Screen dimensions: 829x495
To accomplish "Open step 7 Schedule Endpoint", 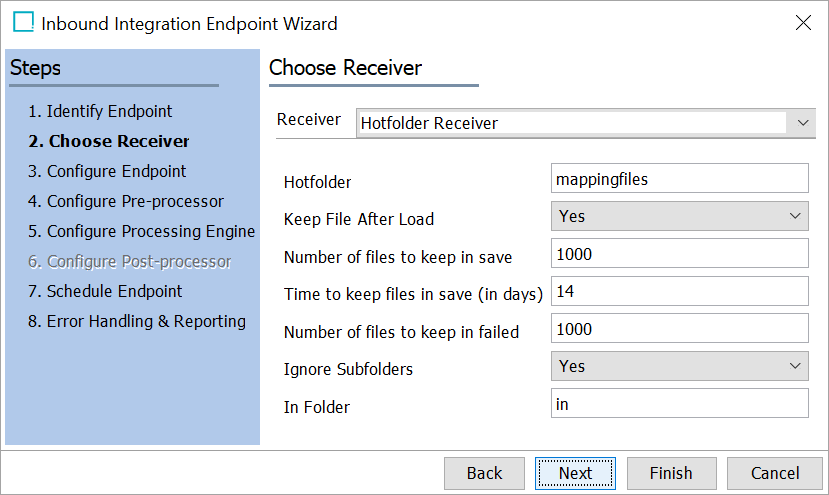I will tap(105, 291).
